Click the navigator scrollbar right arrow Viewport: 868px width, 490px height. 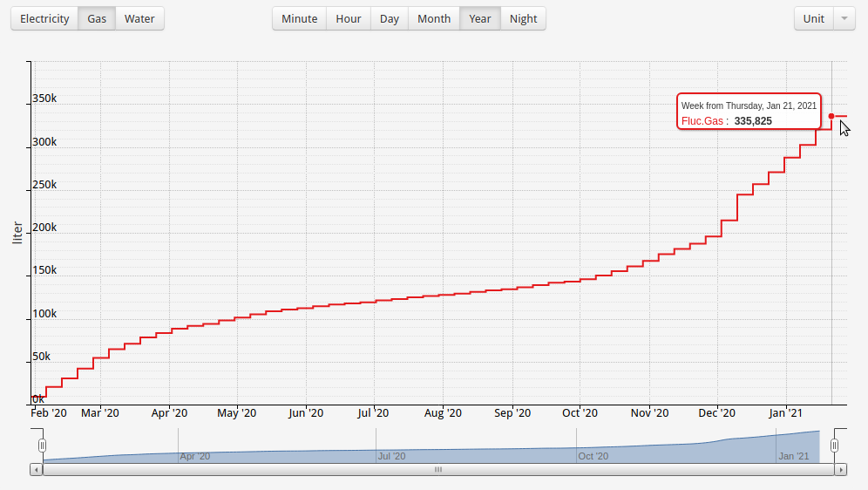[x=841, y=469]
